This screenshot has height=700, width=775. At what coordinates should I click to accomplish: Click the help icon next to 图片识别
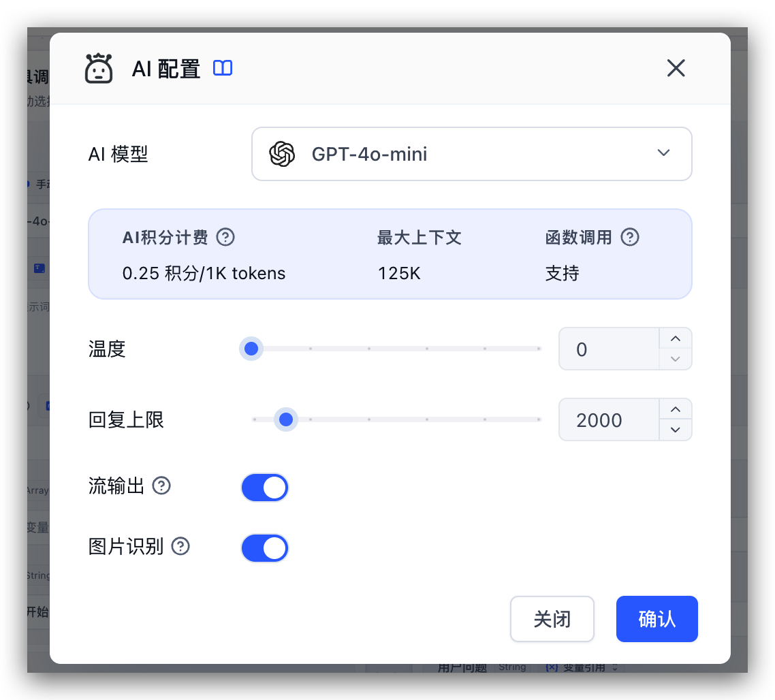180,546
